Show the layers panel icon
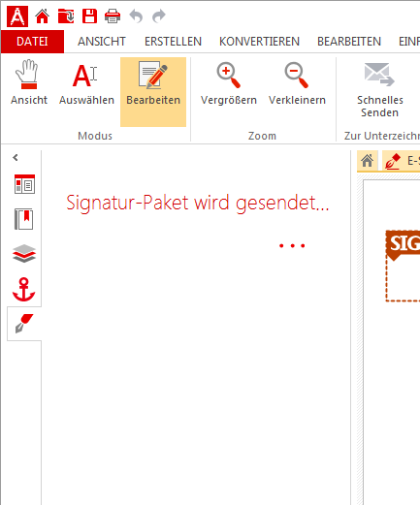420x505 pixels. (x=24, y=254)
